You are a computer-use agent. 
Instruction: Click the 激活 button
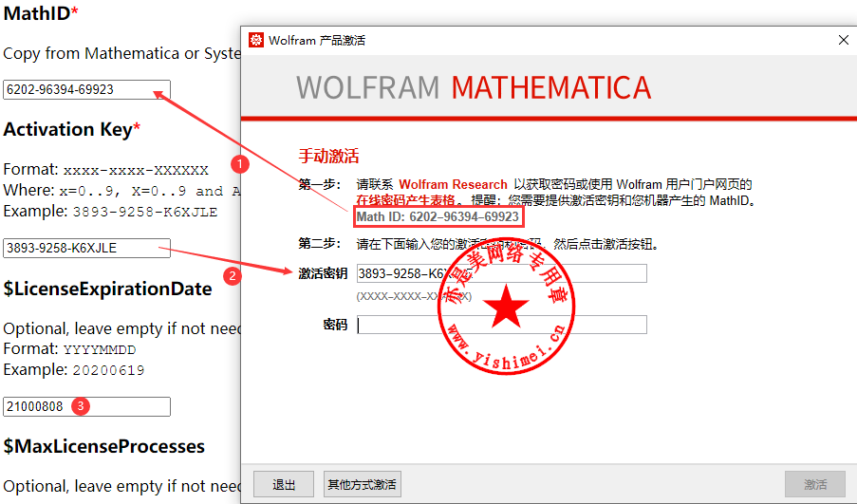pos(815,484)
